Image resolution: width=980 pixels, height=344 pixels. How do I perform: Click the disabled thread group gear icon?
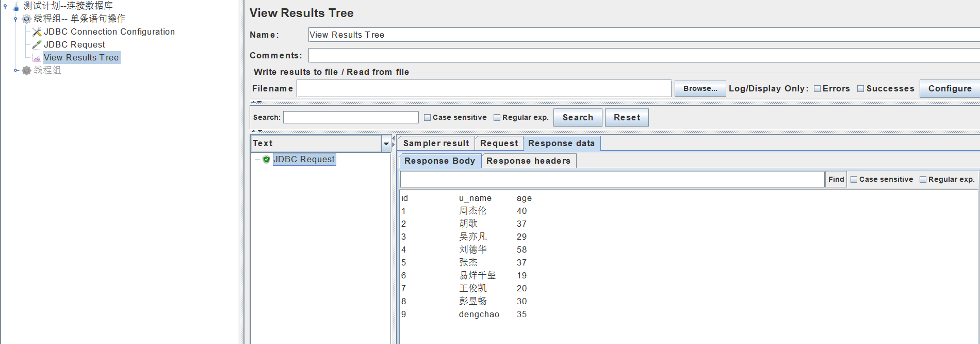tap(26, 70)
